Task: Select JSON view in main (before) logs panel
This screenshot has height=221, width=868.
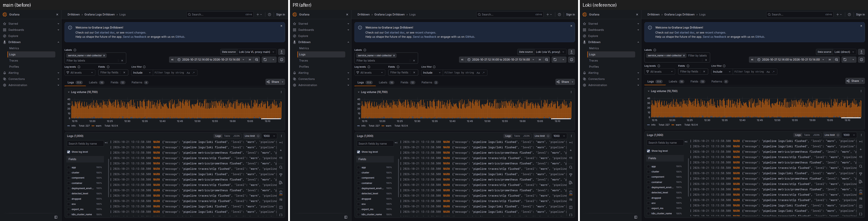Action: 236,136
